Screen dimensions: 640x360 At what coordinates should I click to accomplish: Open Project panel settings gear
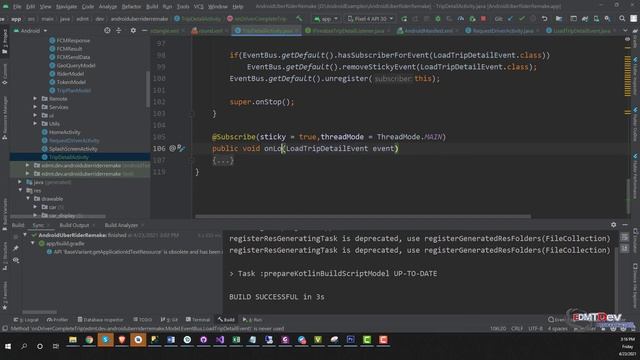coord(133,31)
